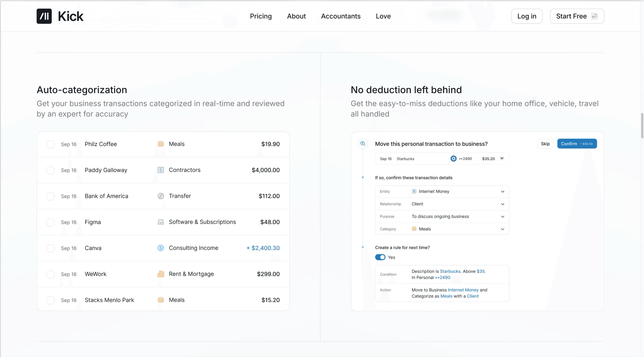Click the Meals burger icon in the Category field
Screen dimensions: 644x357
pyautogui.click(x=414, y=229)
